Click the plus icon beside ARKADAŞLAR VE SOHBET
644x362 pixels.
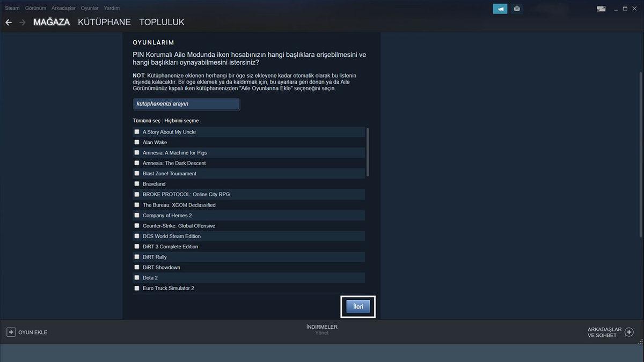pos(629,332)
